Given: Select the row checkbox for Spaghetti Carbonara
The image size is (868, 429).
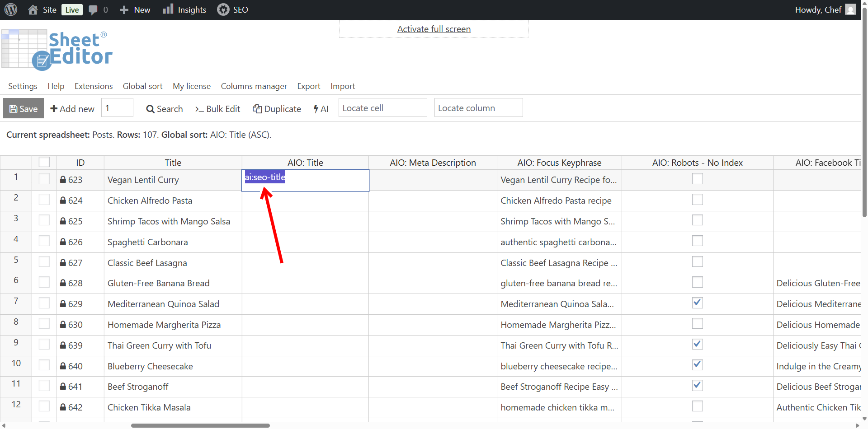Looking at the screenshot, I should (44, 241).
